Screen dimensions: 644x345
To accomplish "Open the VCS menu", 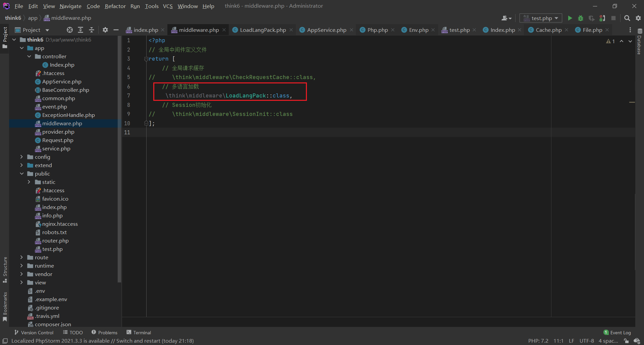I will [x=168, y=6].
